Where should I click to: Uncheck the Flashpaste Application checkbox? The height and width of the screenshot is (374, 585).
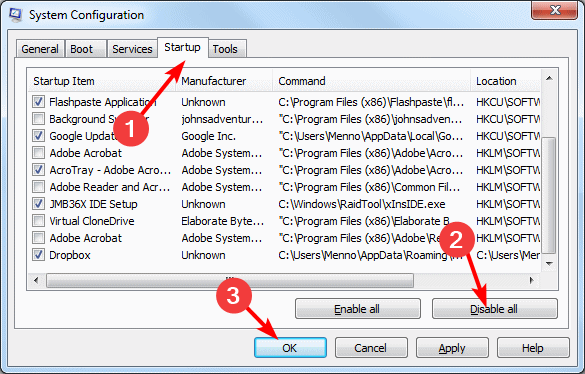pyautogui.click(x=38, y=102)
